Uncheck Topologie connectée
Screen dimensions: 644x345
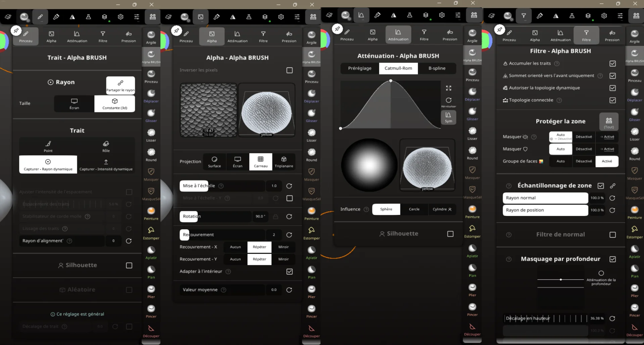612,100
